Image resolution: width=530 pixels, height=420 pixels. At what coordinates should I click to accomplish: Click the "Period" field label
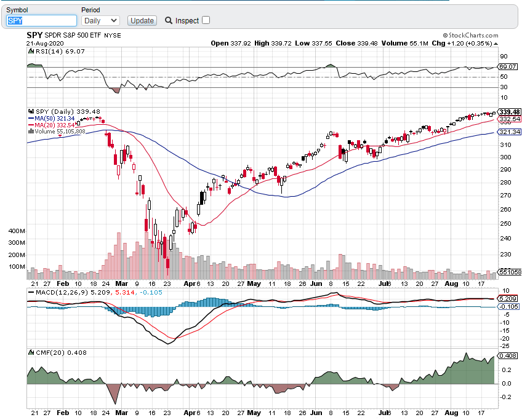(90, 10)
